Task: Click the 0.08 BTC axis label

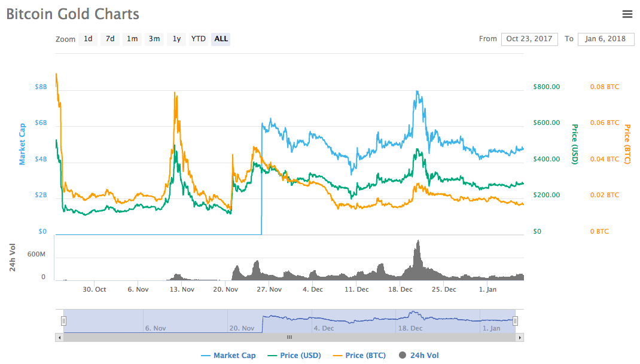Action: 605,87
